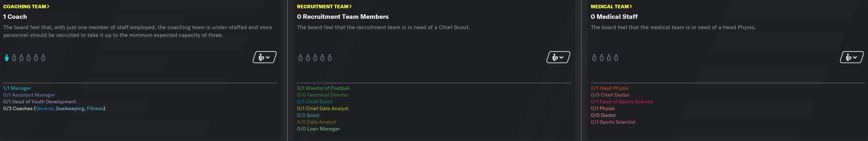This screenshot has width=868, height=141.
Task: Click the Fitness coaches link
Action: pyautogui.click(x=95, y=108)
